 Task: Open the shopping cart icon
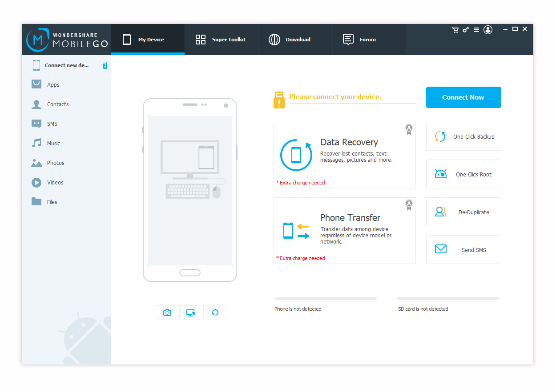(455, 30)
